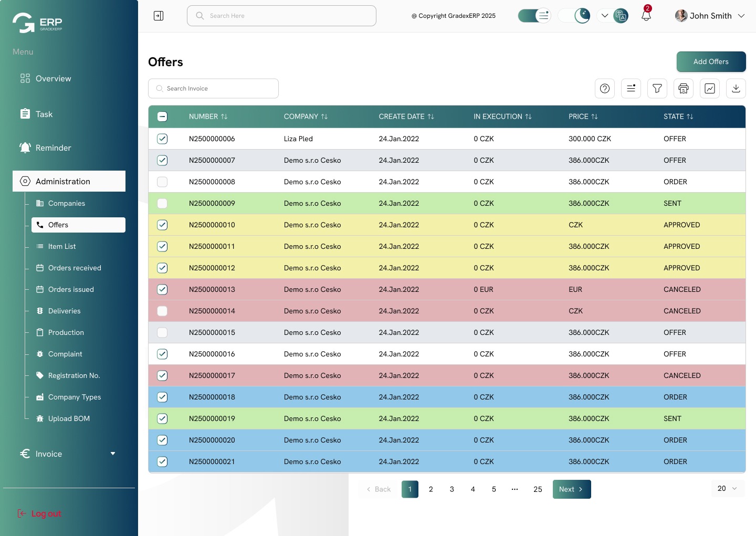Open the John Smith user dropdown

click(710, 16)
